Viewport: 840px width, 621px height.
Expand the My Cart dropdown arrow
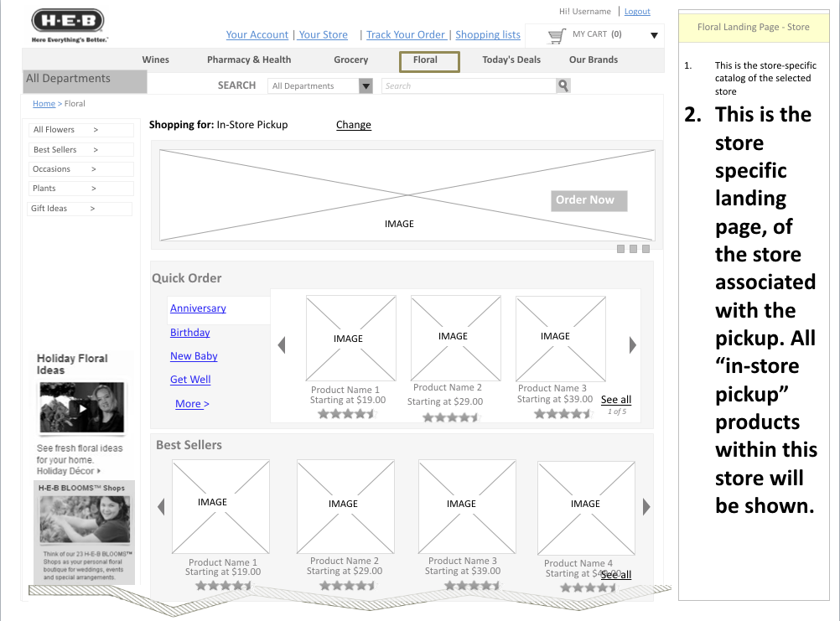[x=654, y=36]
